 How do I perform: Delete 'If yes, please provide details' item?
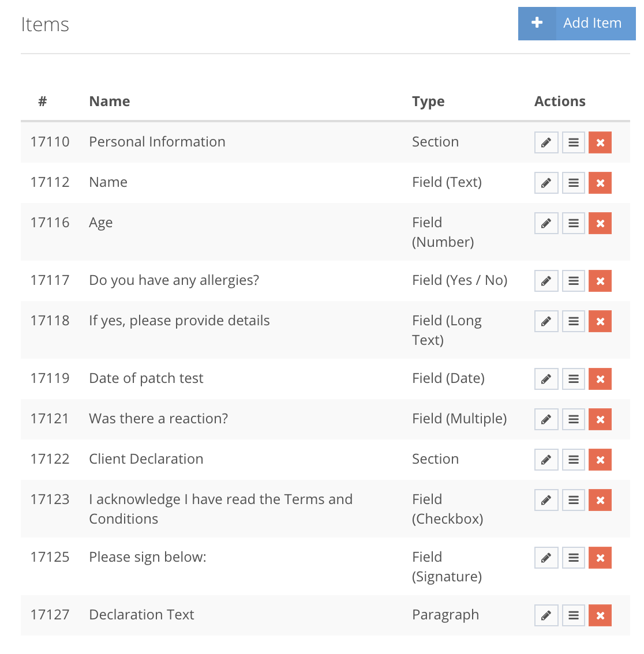600,321
